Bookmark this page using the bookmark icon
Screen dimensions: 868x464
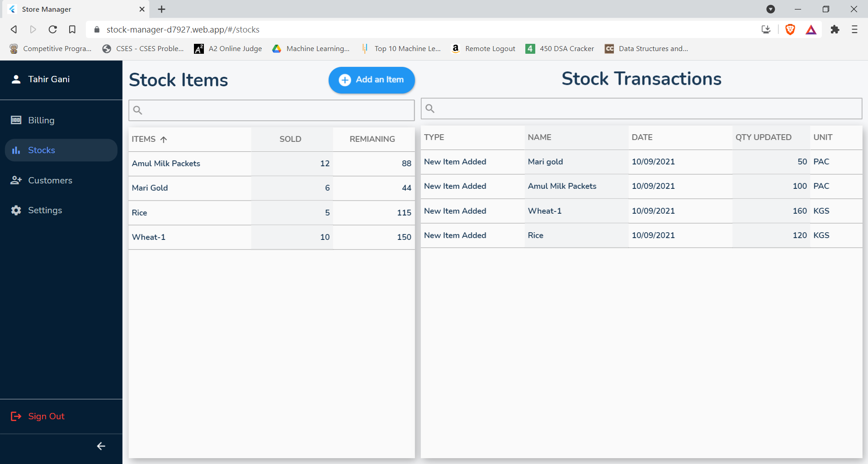[72, 29]
